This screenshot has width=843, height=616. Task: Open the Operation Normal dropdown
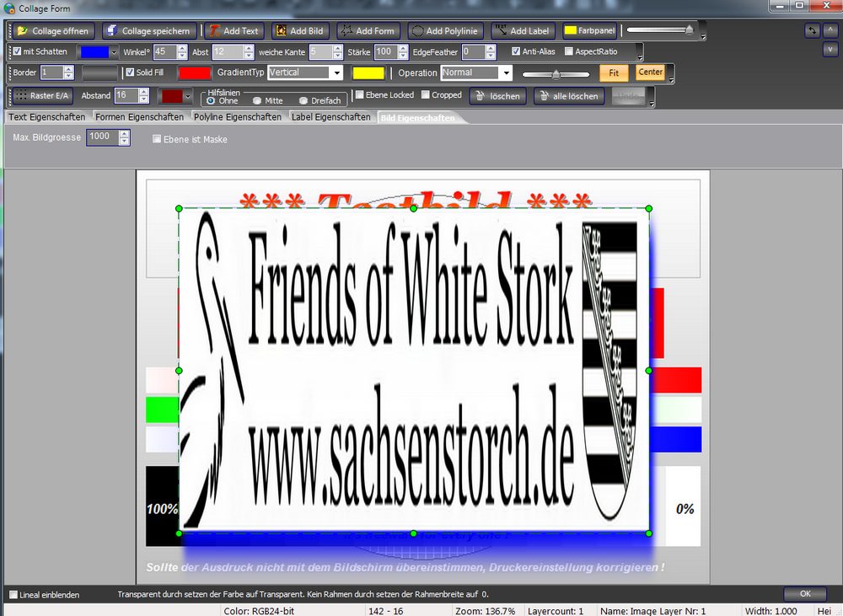click(x=506, y=72)
